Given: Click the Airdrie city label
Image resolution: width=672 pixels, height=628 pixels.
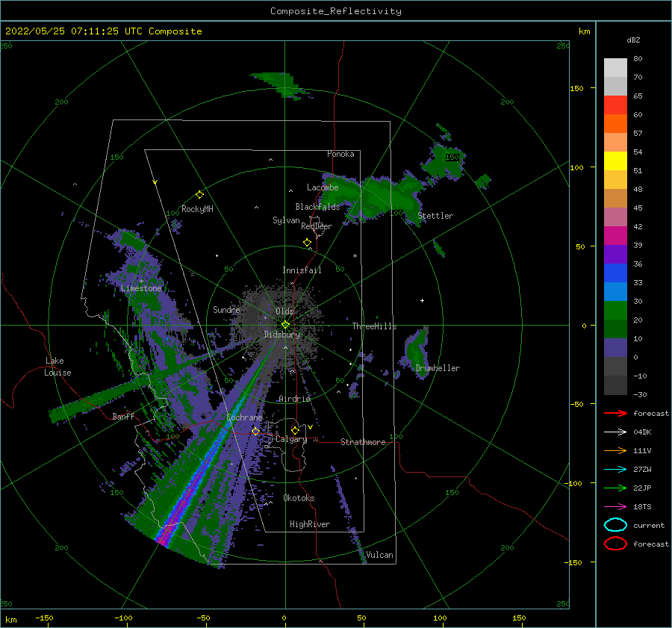Looking at the screenshot, I should tap(294, 399).
